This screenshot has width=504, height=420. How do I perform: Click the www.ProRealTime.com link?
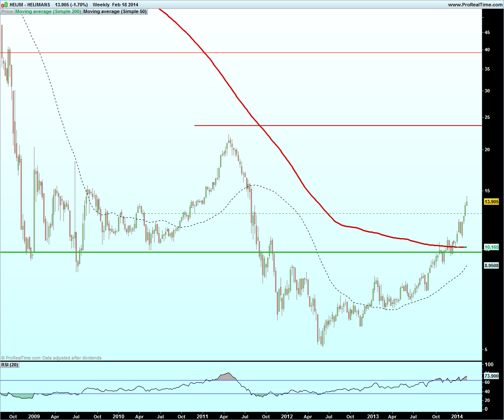(475, 5)
